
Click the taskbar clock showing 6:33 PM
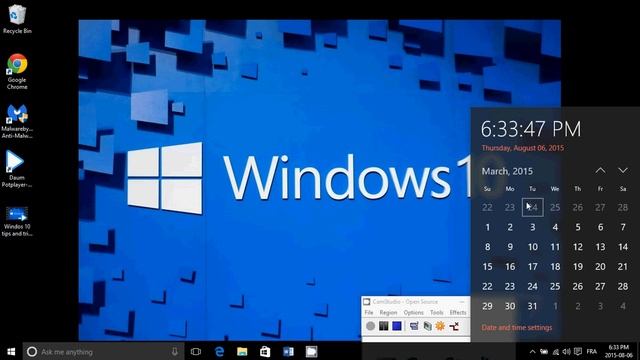[618, 351]
